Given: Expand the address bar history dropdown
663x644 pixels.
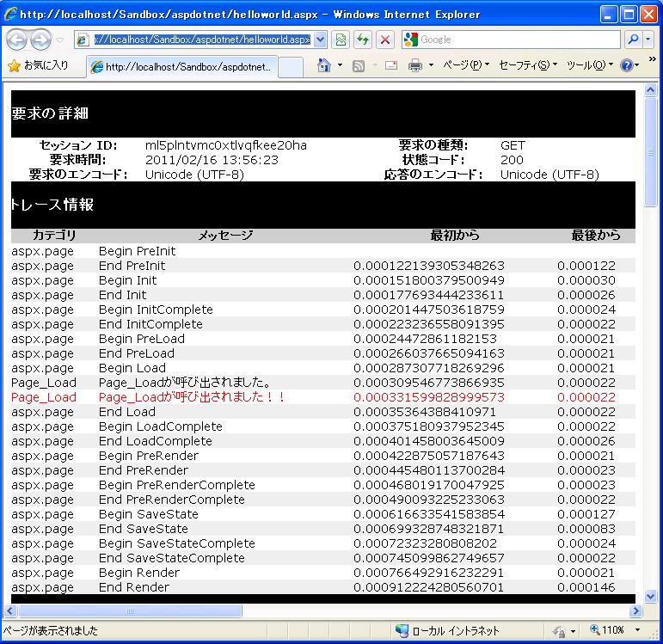Looking at the screenshot, I should pos(320,40).
